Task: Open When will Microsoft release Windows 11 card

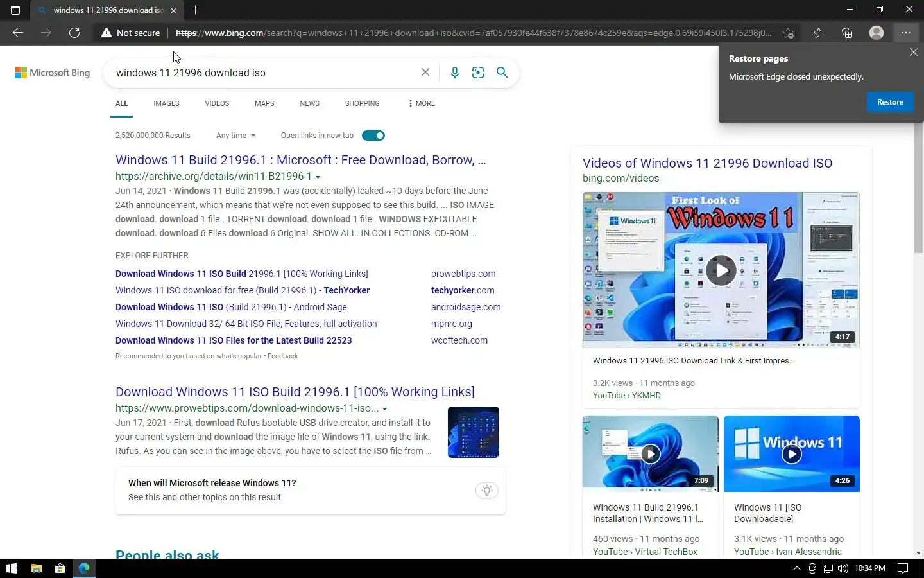Action: coord(311,490)
